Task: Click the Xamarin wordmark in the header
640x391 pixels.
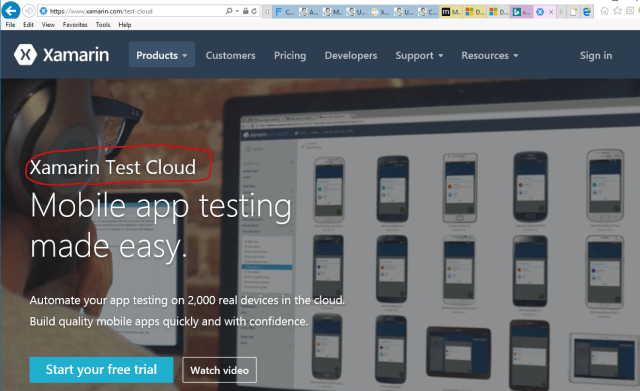Action: (76, 55)
